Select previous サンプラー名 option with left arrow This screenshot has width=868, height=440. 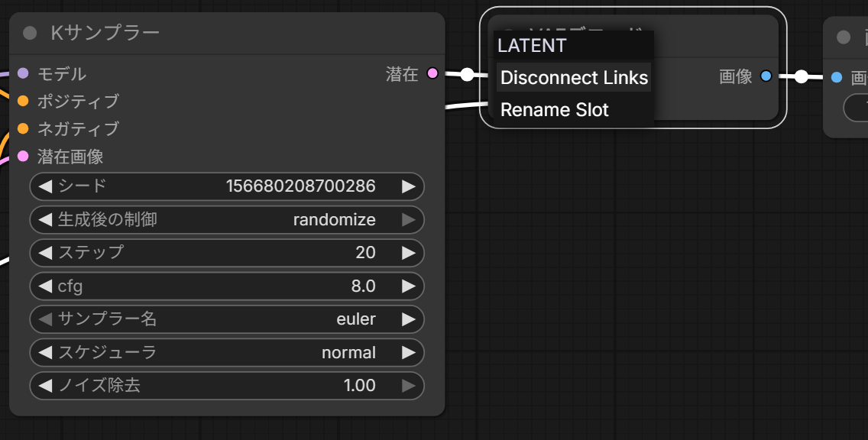45,319
